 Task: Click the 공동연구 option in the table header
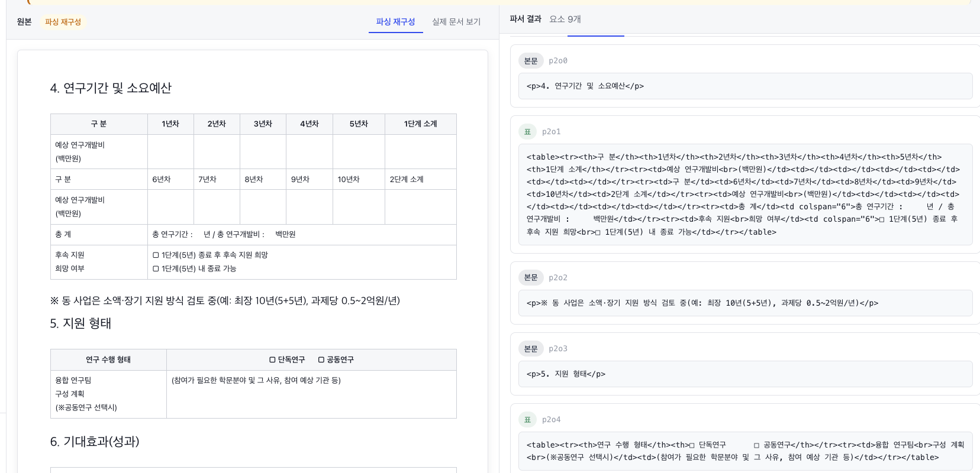[336, 359]
